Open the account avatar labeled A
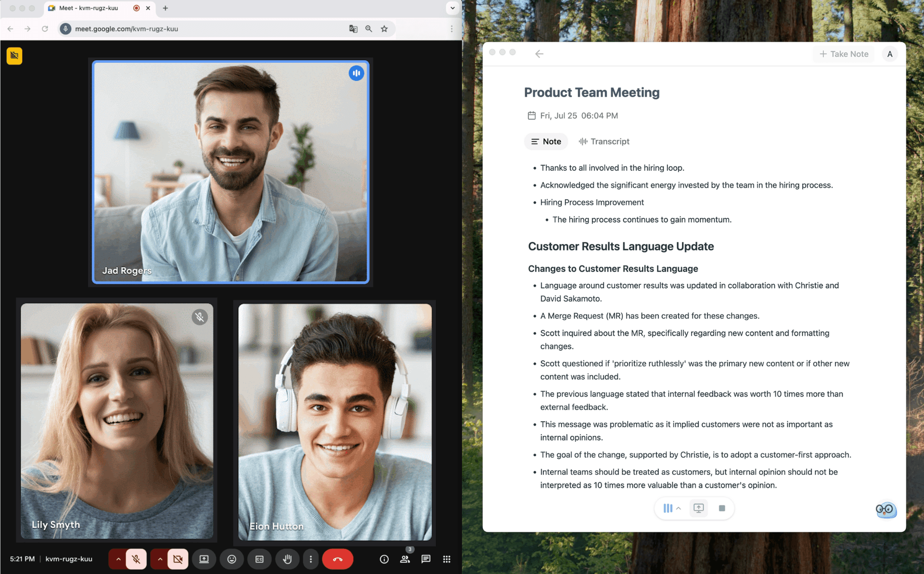Image resolution: width=924 pixels, height=574 pixels. click(889, 54)
